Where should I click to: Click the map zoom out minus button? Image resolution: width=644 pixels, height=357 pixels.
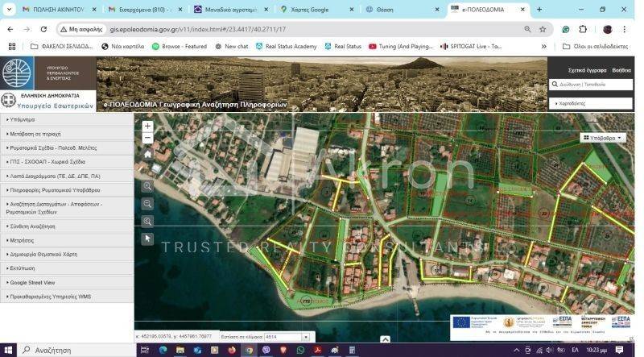click(x=147, y=138)
